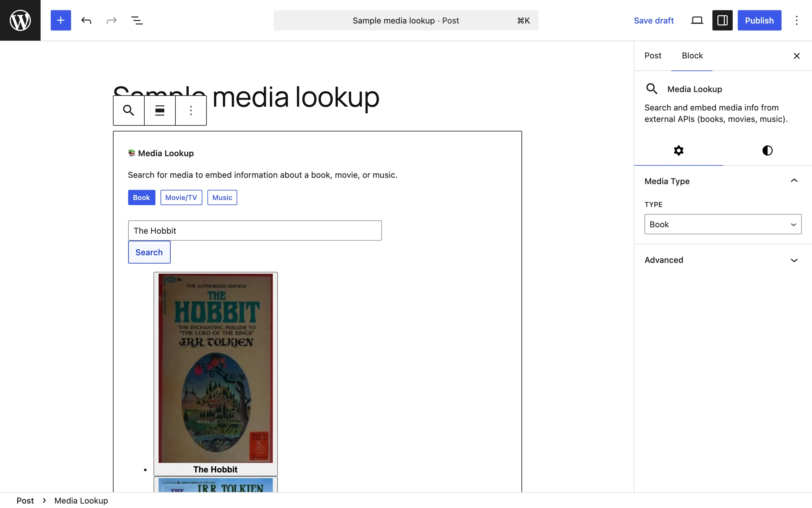This screenshot has height=508, width=812.
Task: Change block alignment in block toolbar
Action: point(160,110)
